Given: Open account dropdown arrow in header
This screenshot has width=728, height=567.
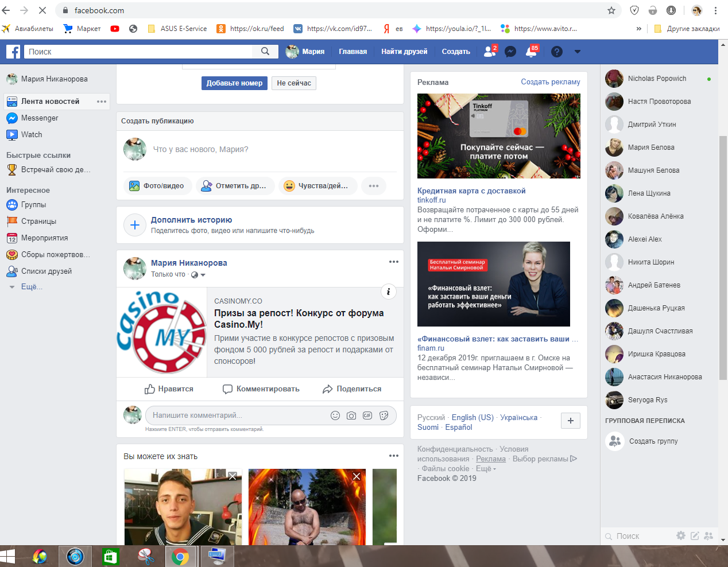Looking at the screenshot, I should pos(578,52).
